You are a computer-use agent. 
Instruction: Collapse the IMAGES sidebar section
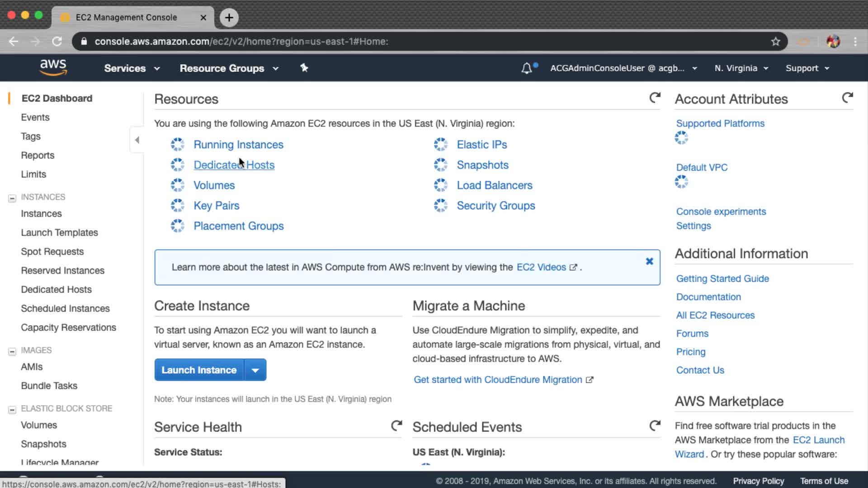[x=12, y=351]
